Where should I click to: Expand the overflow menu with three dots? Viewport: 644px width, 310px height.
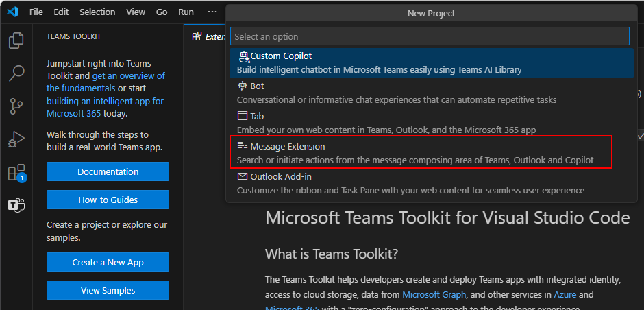tap(212, 12)
